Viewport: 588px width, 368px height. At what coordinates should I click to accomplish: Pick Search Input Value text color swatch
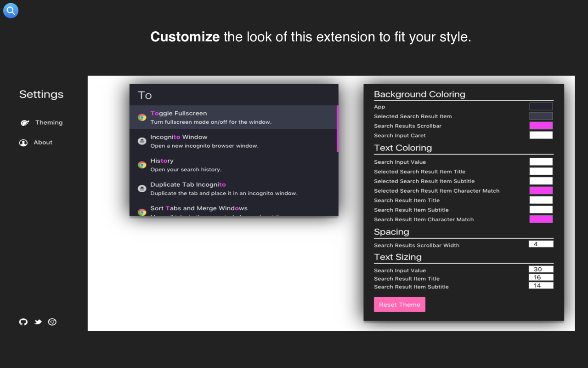pyautogui.click(x=541, y=162)
